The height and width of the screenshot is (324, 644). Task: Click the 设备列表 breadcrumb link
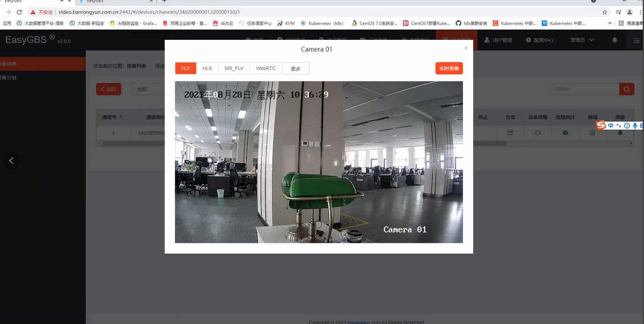[x=136, y=66]
